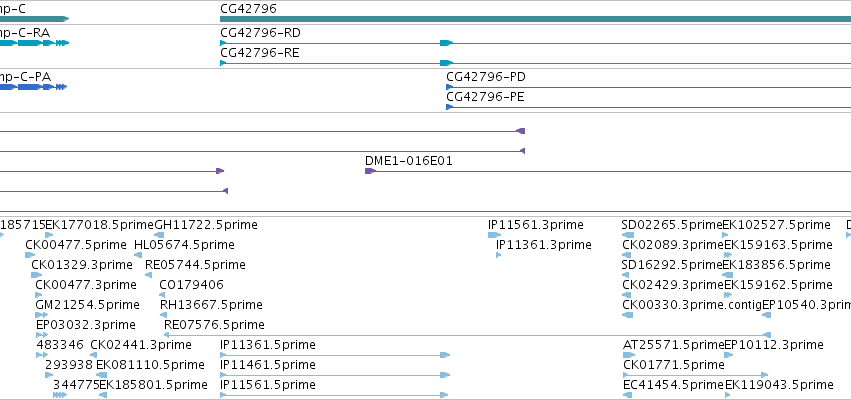Open the CK02089.3prime EST label

point(673,245)
